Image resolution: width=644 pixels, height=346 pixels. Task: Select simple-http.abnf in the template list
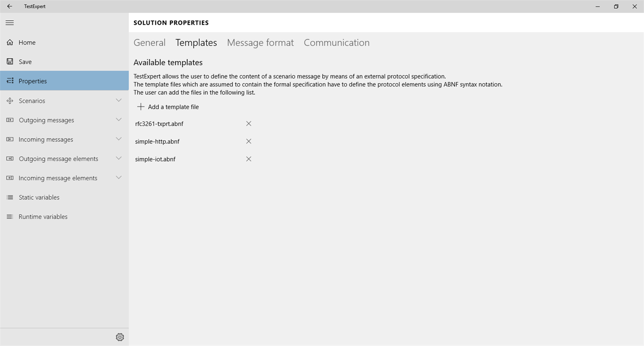click(157, 142)
